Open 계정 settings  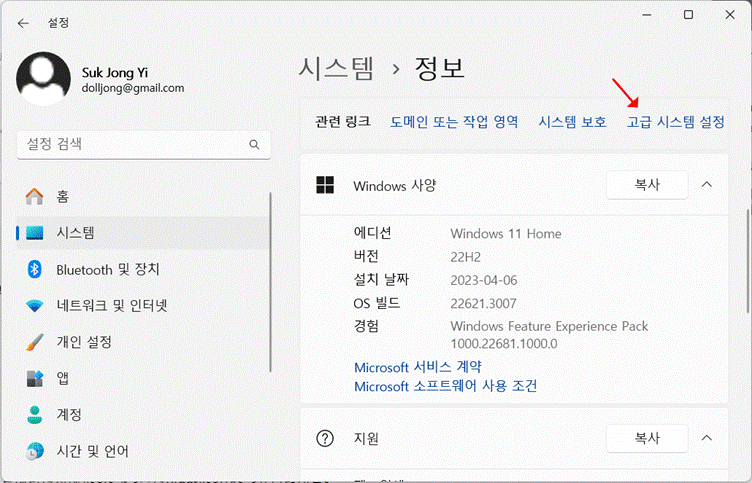click(x=143, y=415)
